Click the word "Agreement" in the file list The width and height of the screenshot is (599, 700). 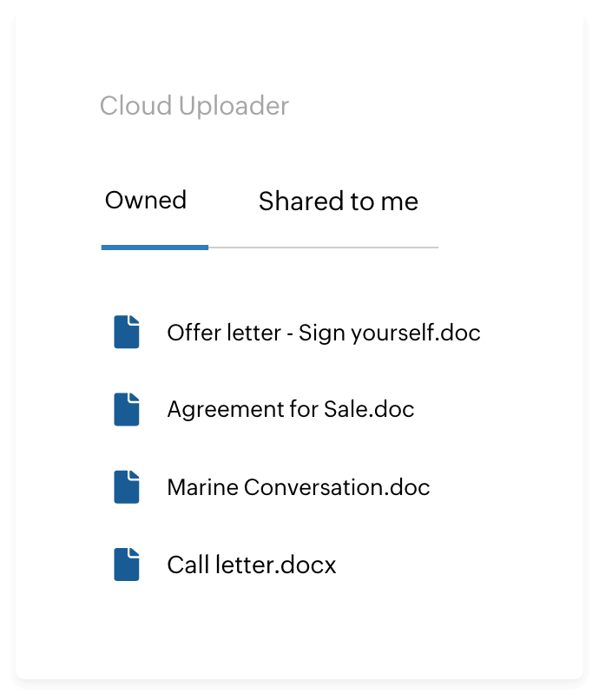[214, 409]
